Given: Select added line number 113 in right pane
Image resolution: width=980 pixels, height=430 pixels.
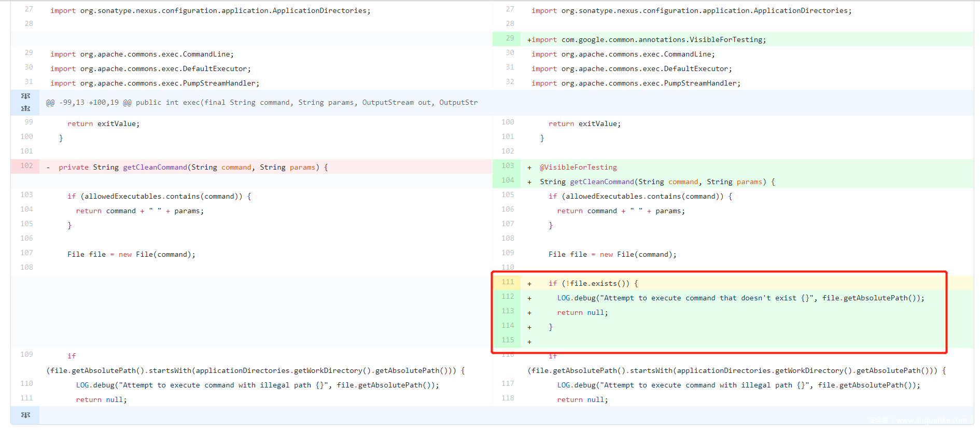Looking at the screenshot, I should (x=508, y=311).
